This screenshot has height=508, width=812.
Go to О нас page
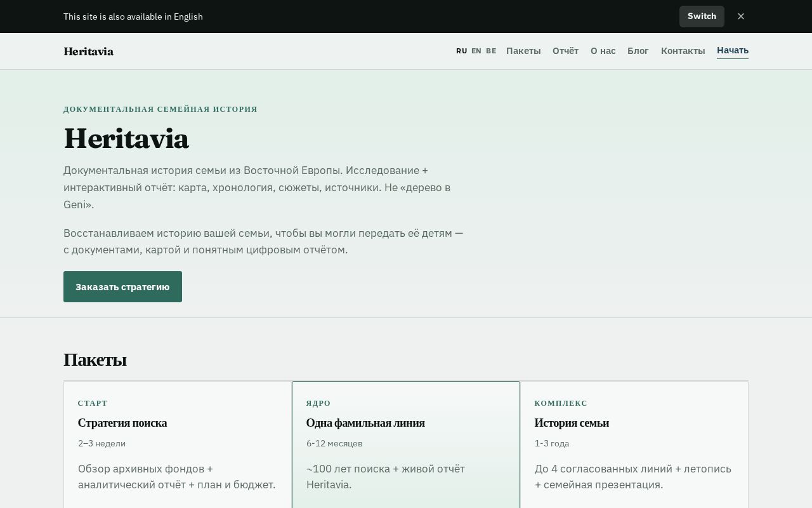coord(603,51)
